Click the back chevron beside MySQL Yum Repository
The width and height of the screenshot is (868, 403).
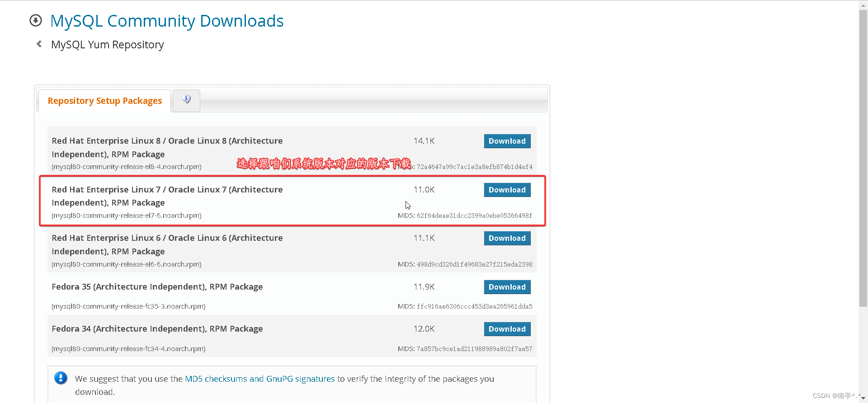[39, 44]
